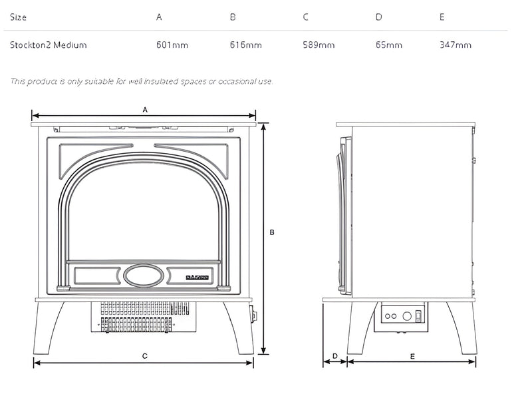The width and height of the screenshot is (532, 398).
Task: Click the oval emblem on stove door
Action: click(143, 274)
